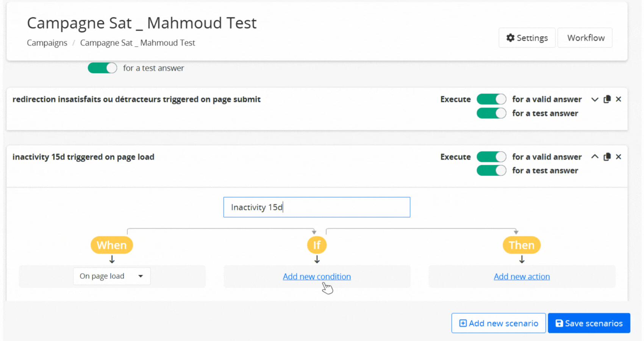Click the yellow Then step badge
The height and width of the screenshot is (341, 644).
click(521, 245)
